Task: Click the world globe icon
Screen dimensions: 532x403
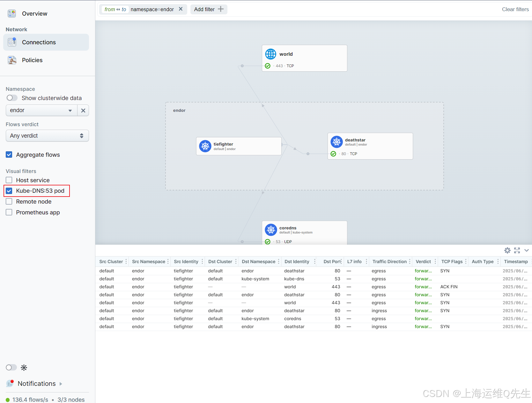Action: [271, 54]
